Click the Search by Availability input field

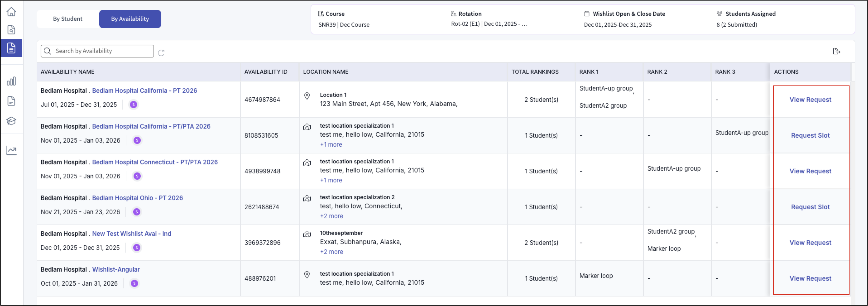click(101, 51)
